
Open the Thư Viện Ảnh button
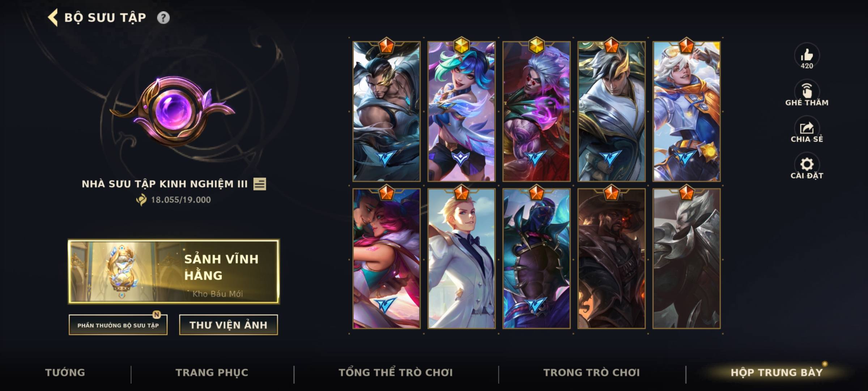point(229,325)
